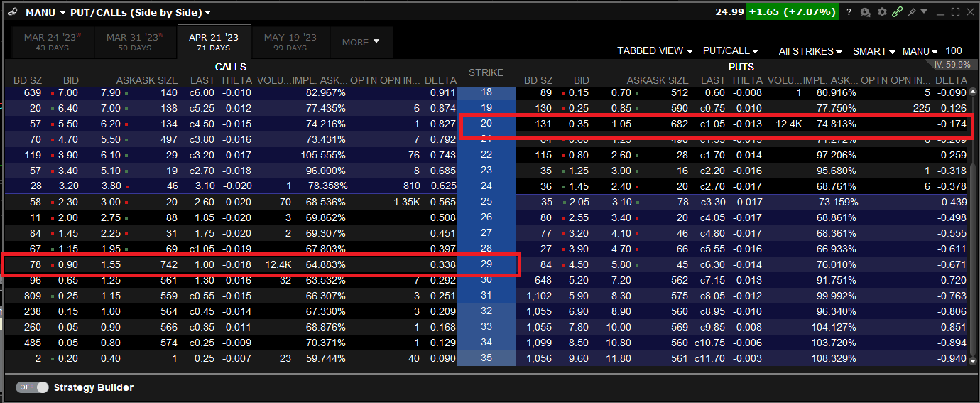Click put ask 1.05 at strike 20
980x403 pixels.
(621, 123)
